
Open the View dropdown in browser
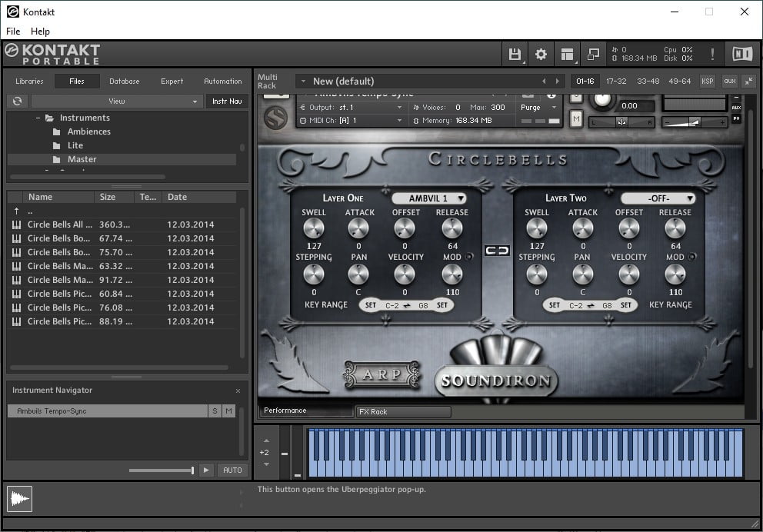point(117,101)
